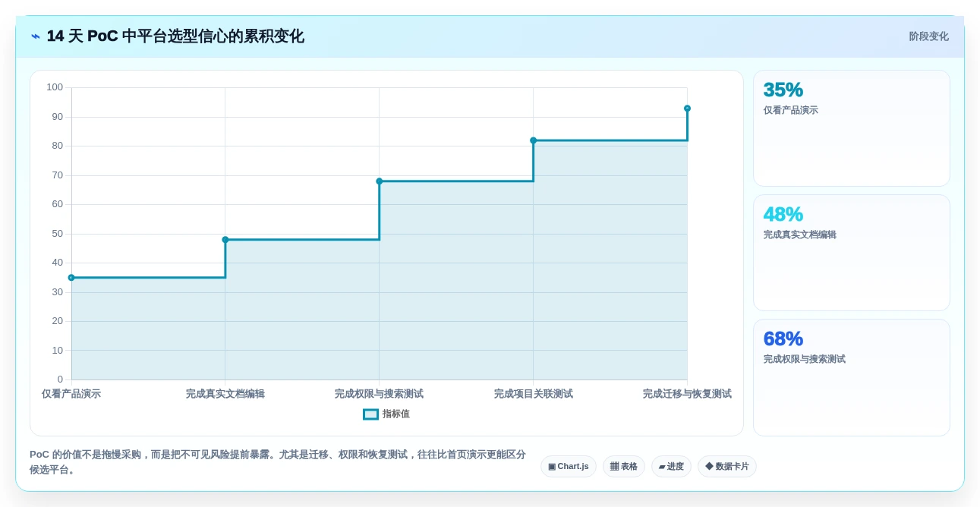980x507 pixels.
Task: Click the x-axis label 完成真实文档编辑
Action: [225, 394]
